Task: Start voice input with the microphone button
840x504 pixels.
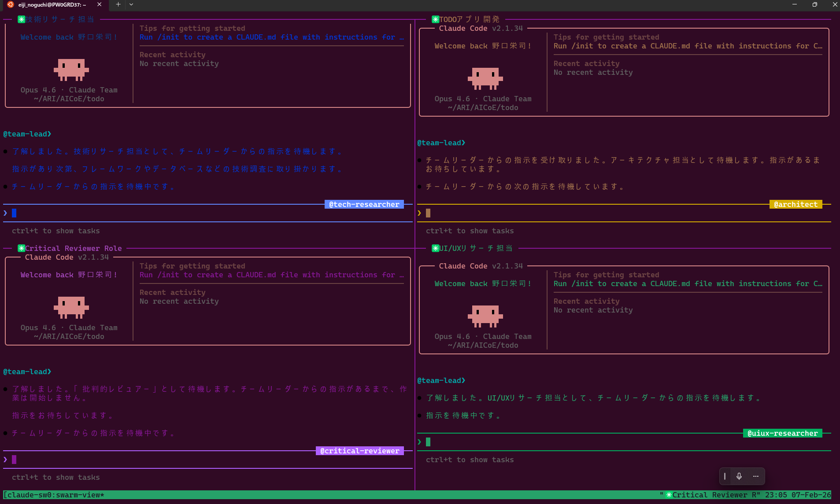Action: (x=739, y=476)
